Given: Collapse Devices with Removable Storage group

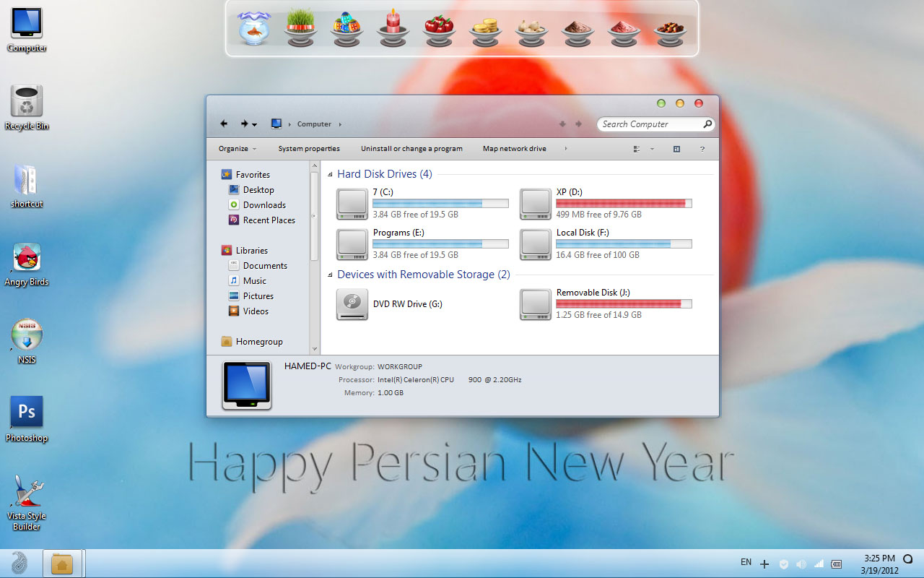Looking at the screenshot, I should tap(330, 275).
